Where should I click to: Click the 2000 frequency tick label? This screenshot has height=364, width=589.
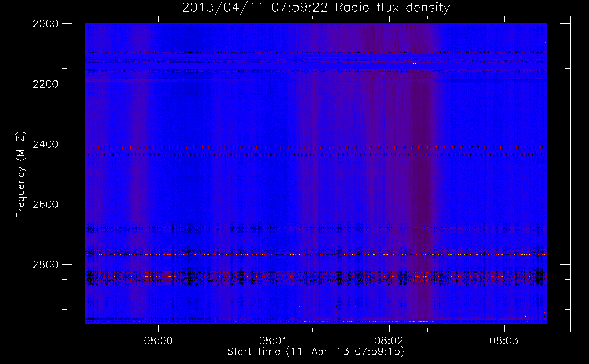pos(46,24)
